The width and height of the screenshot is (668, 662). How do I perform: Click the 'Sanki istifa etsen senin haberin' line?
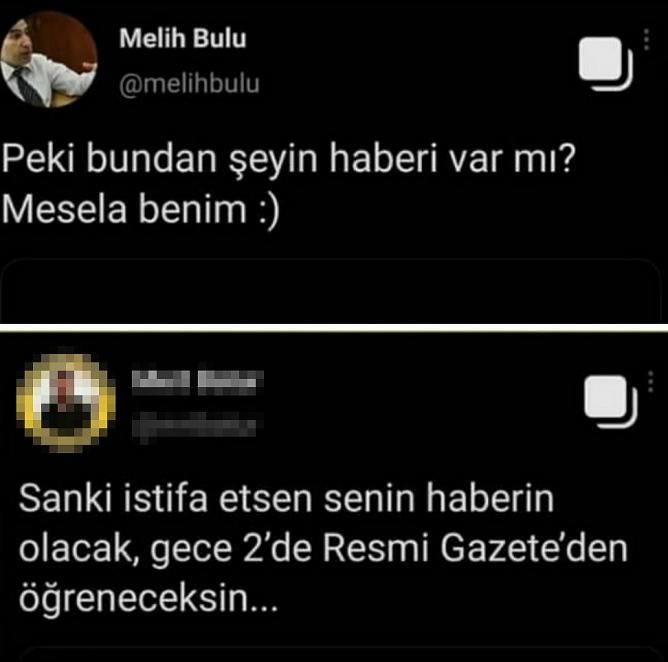click(286, 498)
